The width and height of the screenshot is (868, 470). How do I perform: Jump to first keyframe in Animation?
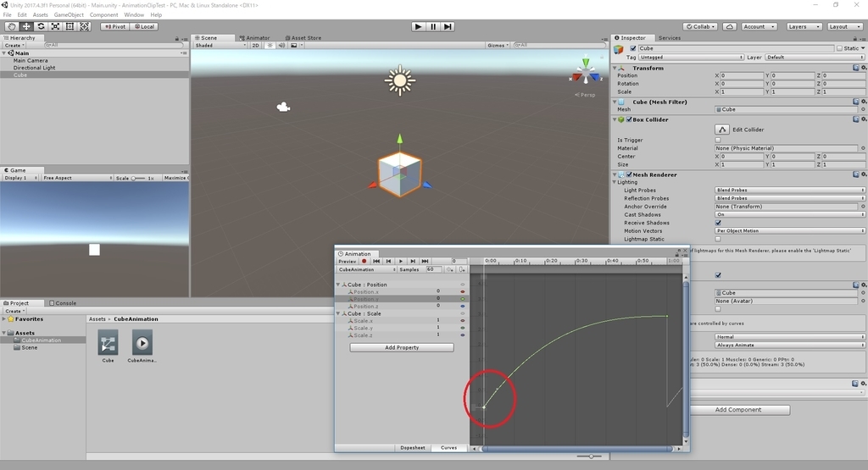376,261
